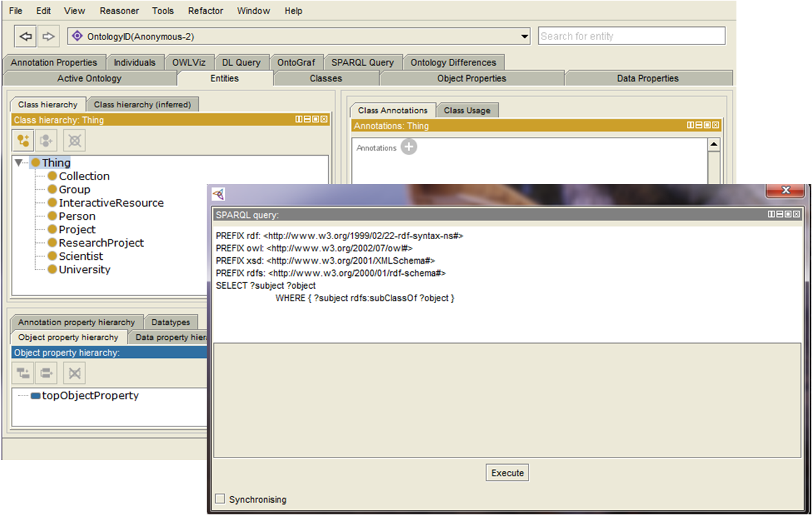812x515 pixels.
Task: Switch to the DL Query tab
Action: 241,63
